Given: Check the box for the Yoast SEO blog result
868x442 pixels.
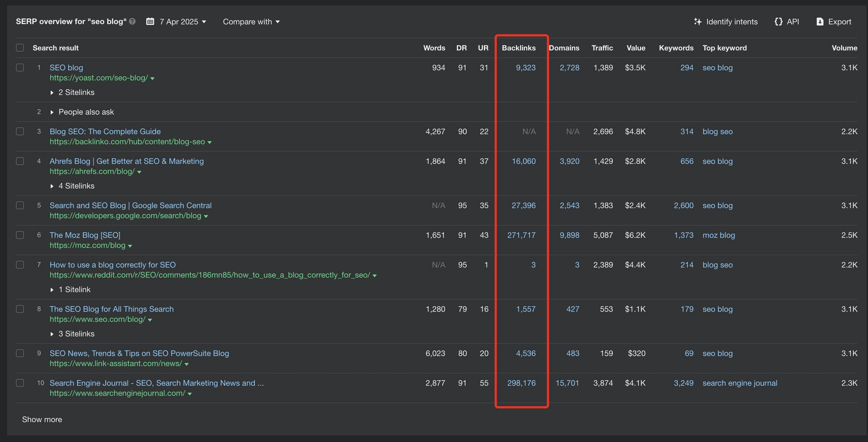Looking at the screenshot, I should pos(20,67).
